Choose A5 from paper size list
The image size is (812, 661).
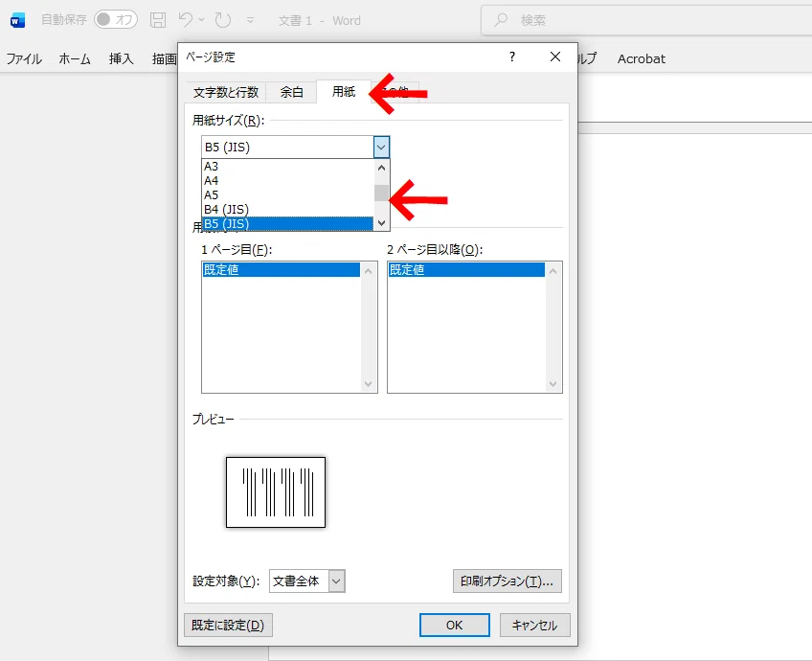(x=287, y=195)
